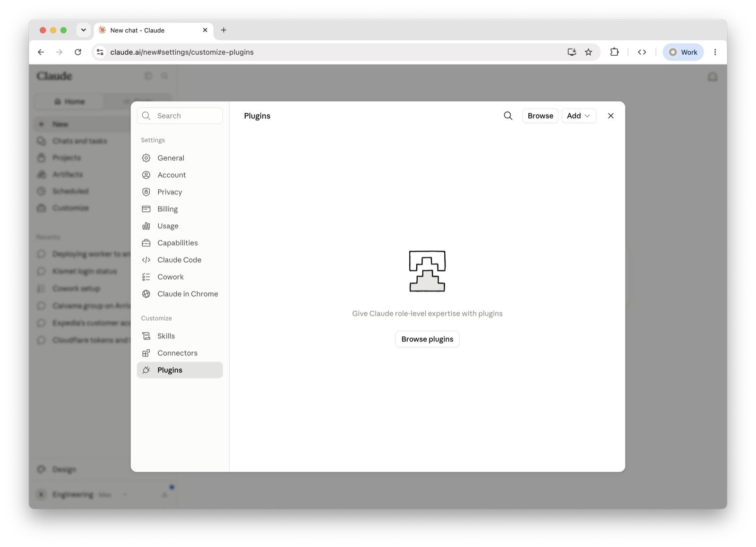The image size is (756, 547).
Task: Click the Browse button in header
Action: point(540,116)
